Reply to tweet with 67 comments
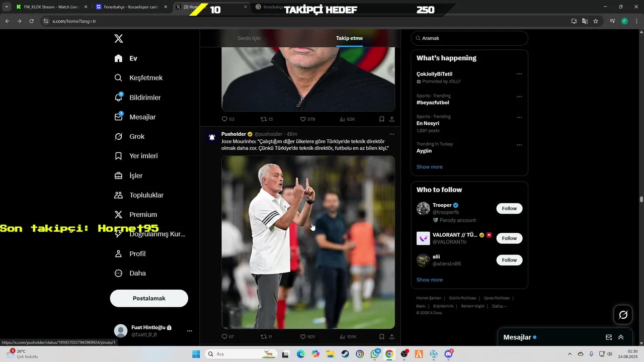 click(x=228, y=337)
